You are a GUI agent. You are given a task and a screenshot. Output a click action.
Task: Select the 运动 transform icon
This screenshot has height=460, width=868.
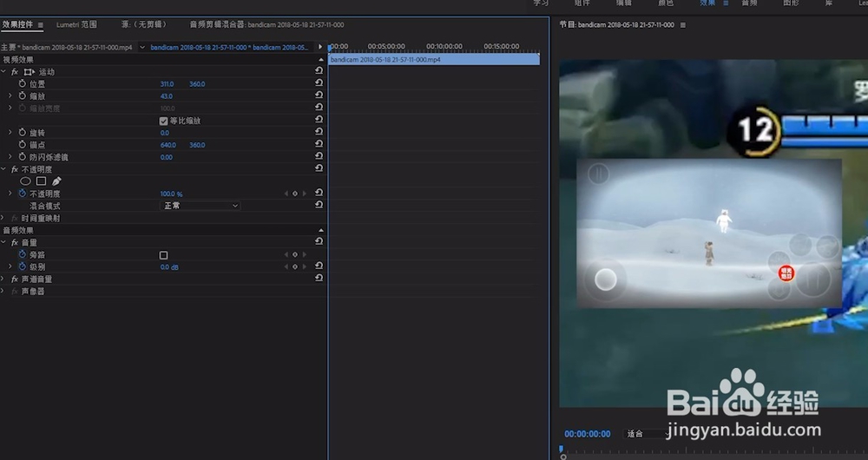[30, 72]
